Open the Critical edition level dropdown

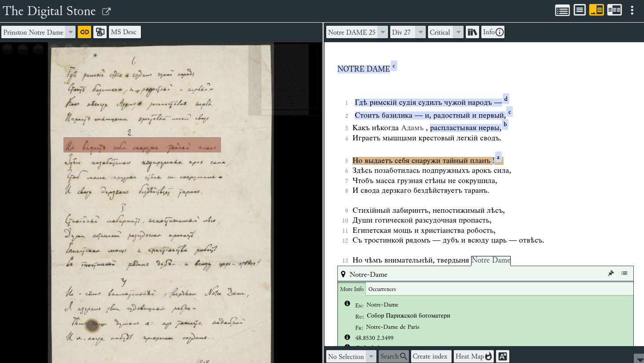[x=446, y=32]
